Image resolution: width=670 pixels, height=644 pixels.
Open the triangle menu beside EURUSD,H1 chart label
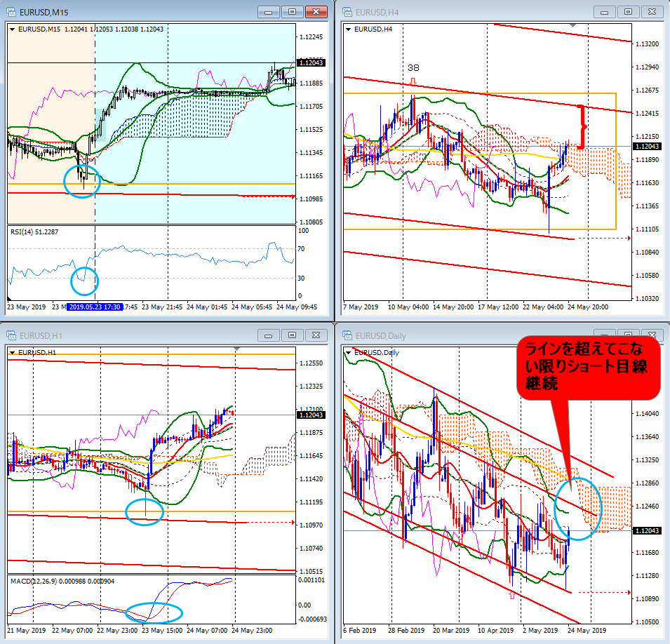click(x=13, y=353)
